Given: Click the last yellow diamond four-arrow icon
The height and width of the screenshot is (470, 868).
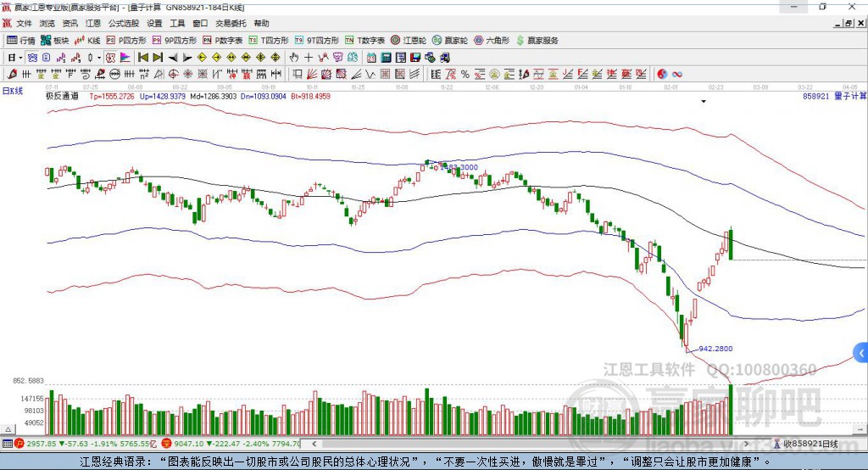Looking at the screenshot, I should pos(275,57).
